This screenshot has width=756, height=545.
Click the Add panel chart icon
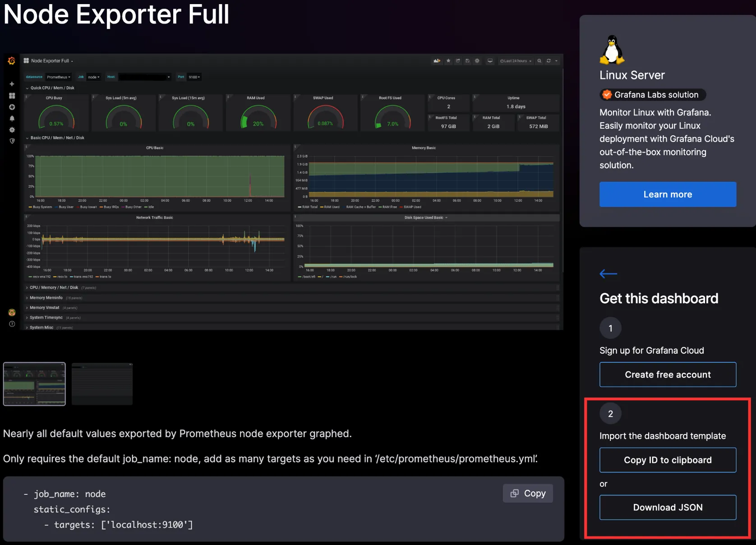tap(437, 61)
